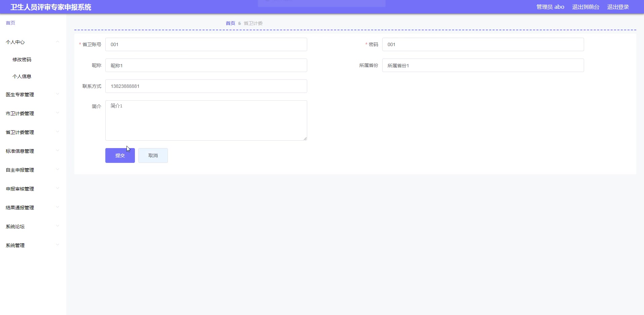644x315 pixels.
Task: Click inside the 简介 textarea
Action: [206, 120]
